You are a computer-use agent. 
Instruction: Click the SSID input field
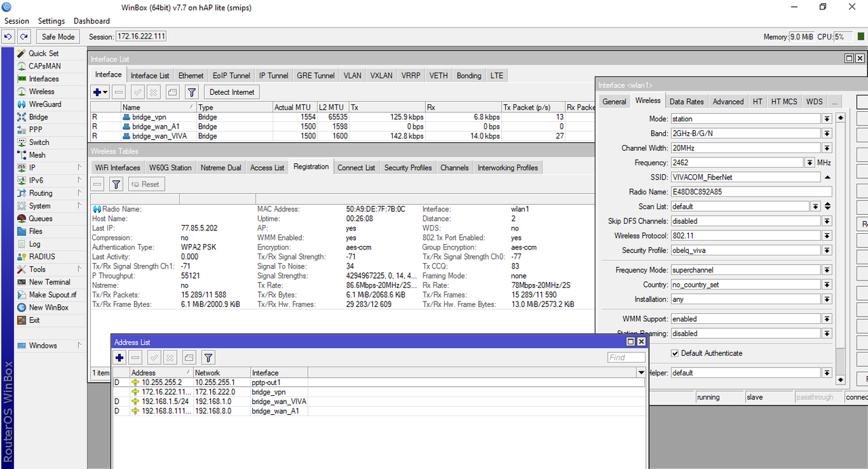coord(745,177)
